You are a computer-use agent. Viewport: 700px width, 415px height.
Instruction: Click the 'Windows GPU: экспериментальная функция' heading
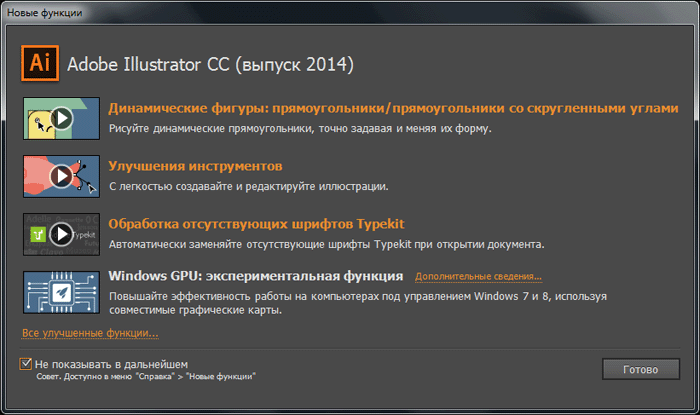pyautogui.click(x=256, y=276)
